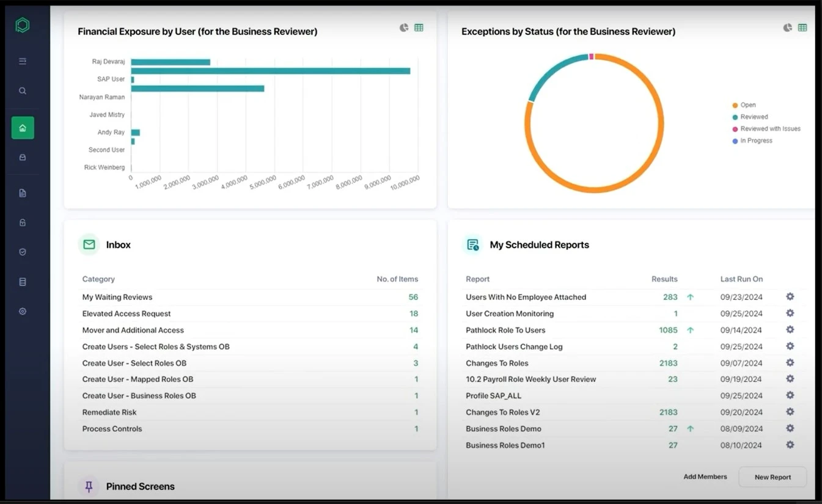Open gear menu for Users With No Employee Attached
The height and width of the screenshot is (504, 822).
point(790,296)
